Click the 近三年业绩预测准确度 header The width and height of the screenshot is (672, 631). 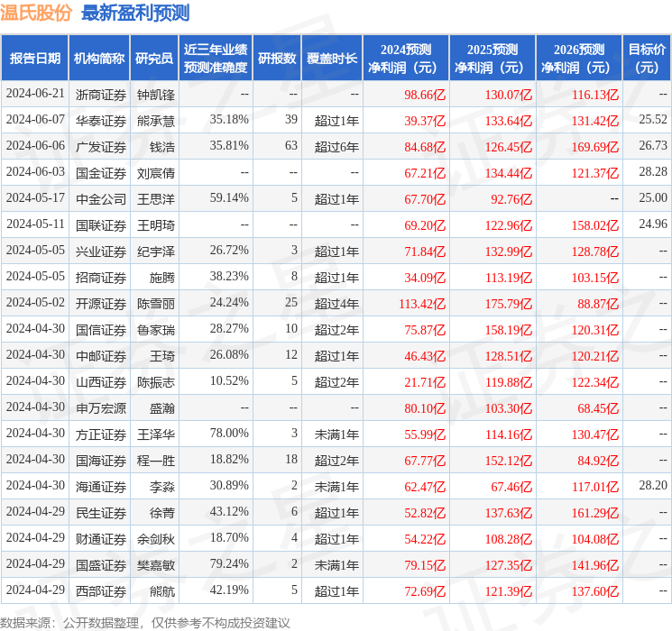216,58
